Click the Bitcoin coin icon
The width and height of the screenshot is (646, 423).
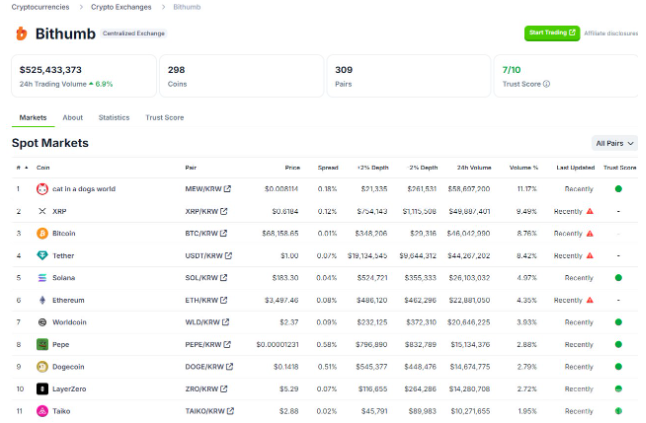(42, 234)
